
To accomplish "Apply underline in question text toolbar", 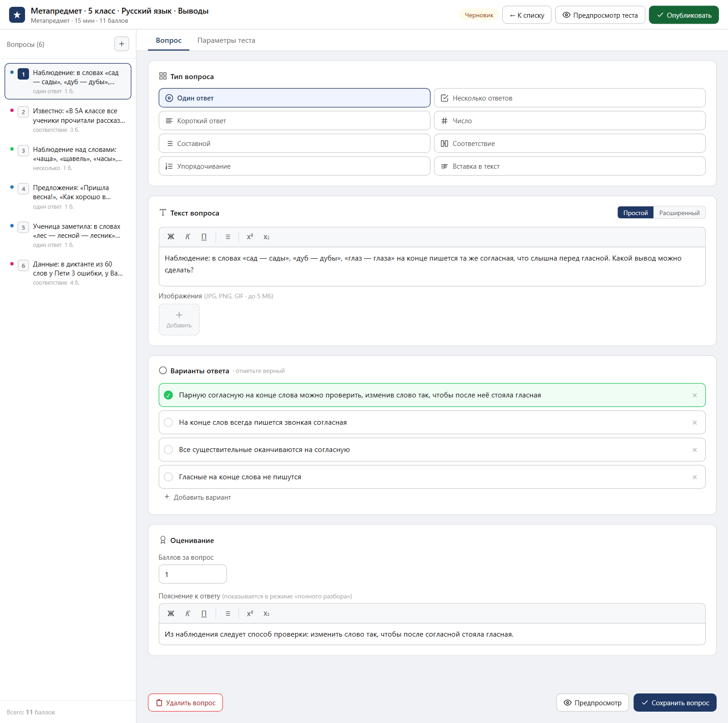I will (204, 237).
